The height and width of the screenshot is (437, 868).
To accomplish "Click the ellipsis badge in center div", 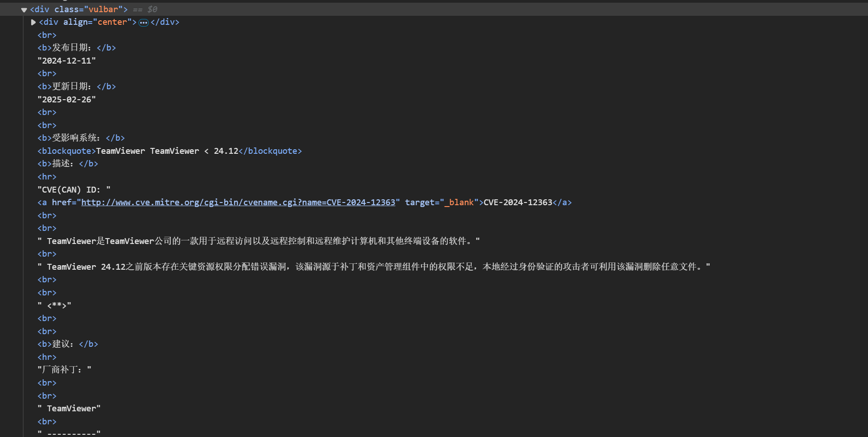I will coord(143,23).
